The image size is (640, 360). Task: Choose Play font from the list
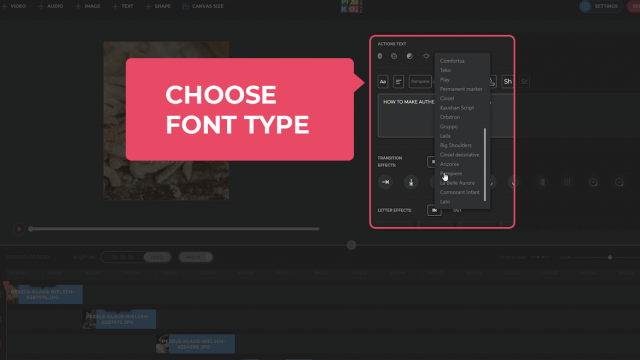coord(444,80)
